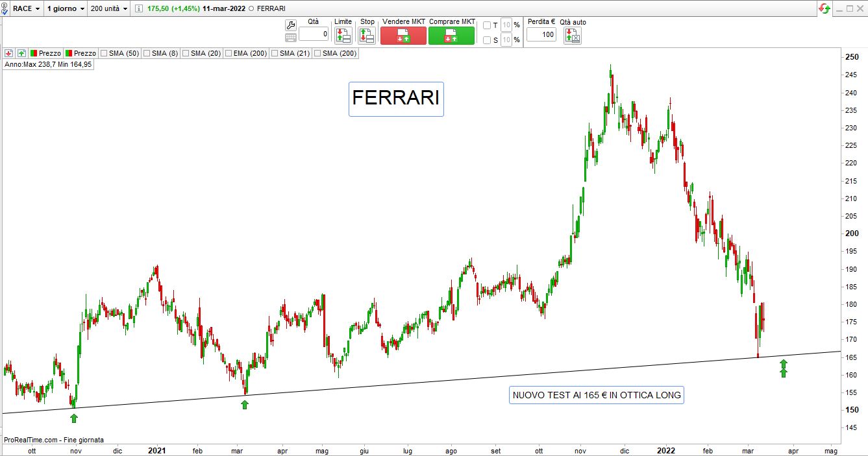Viewport: 868px width, 456px height.
Task: Click the red down-arrow indicator icon
Action: (x=9, y=53)
